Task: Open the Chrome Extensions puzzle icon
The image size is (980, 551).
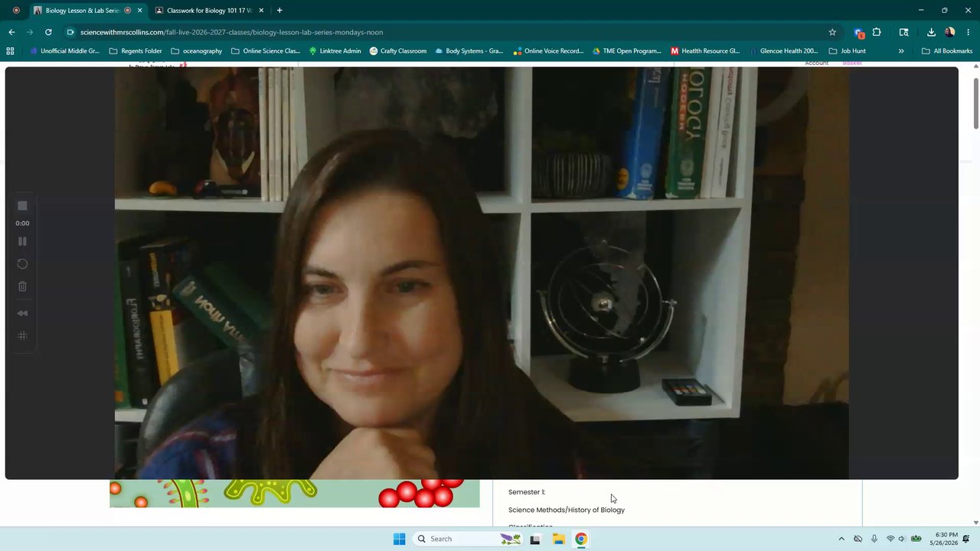Action: (x=877, y=32)
